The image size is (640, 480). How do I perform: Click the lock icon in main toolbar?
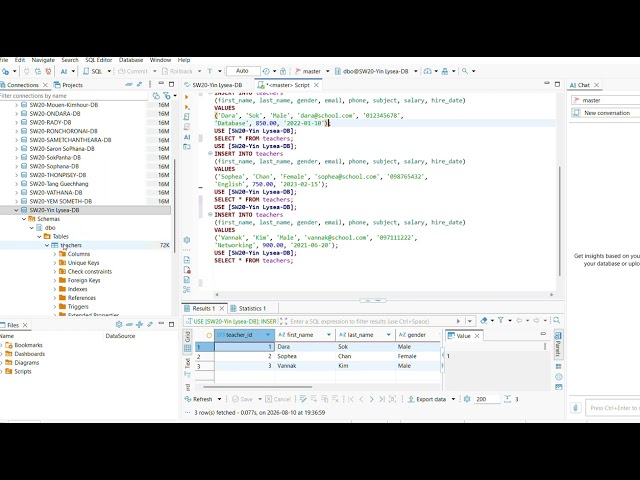[283, 71]
